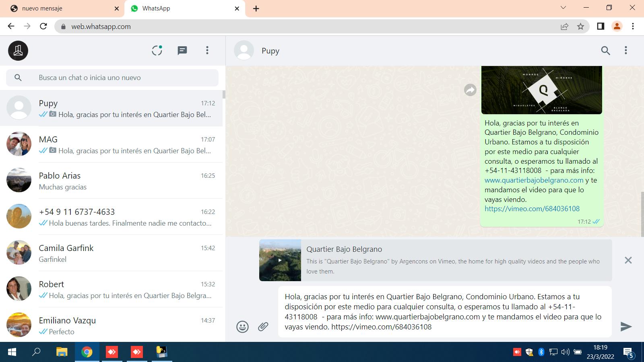The height and width of the screenshot is (362, 644).
Task: Open the Robert conversation
Action: (x=111, y=289)
